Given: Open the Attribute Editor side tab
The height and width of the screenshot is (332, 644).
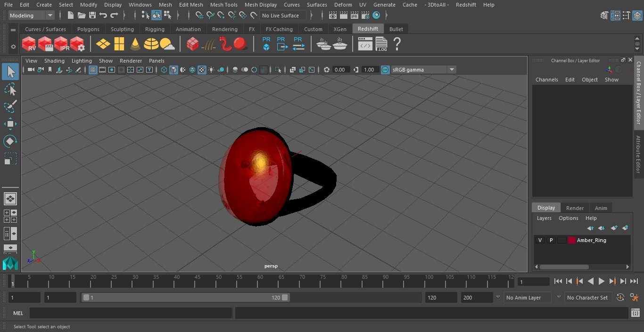Looking at the screenshot, I should [x=639, y=154].
